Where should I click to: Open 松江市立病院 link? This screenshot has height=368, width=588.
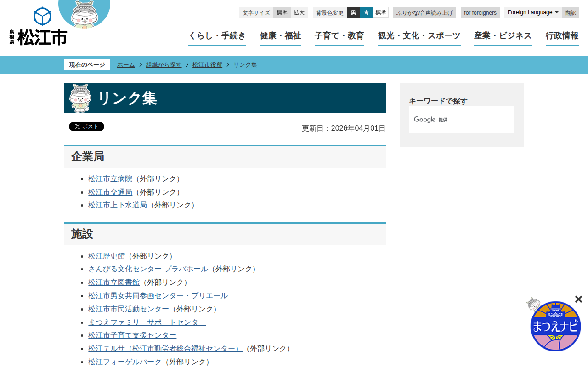click(110, 179)
